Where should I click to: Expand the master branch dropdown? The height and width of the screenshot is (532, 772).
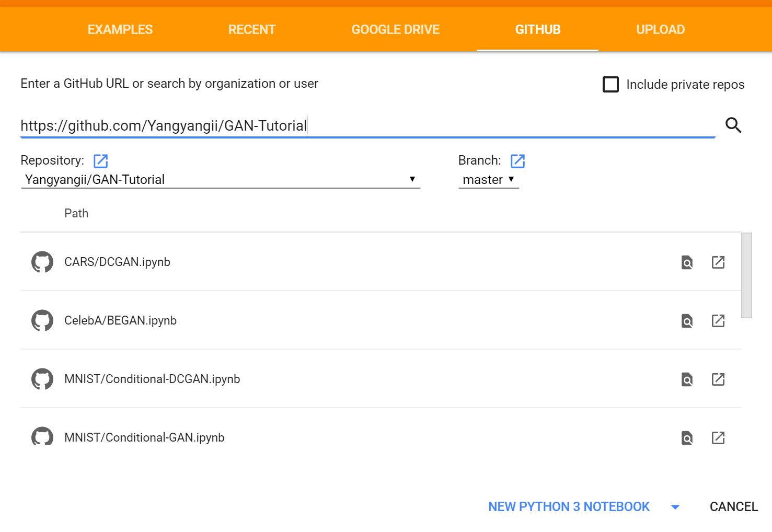click(489, 180)
